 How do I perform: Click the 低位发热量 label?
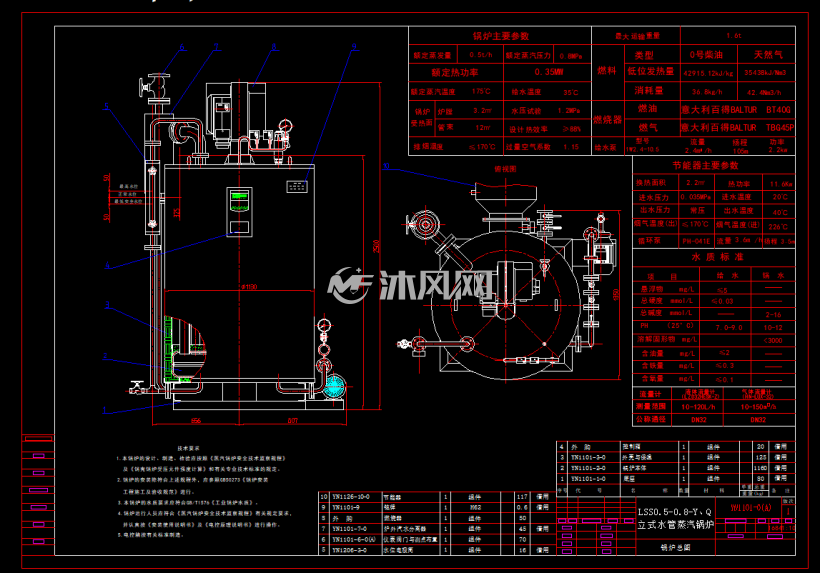tap(651, 72)
